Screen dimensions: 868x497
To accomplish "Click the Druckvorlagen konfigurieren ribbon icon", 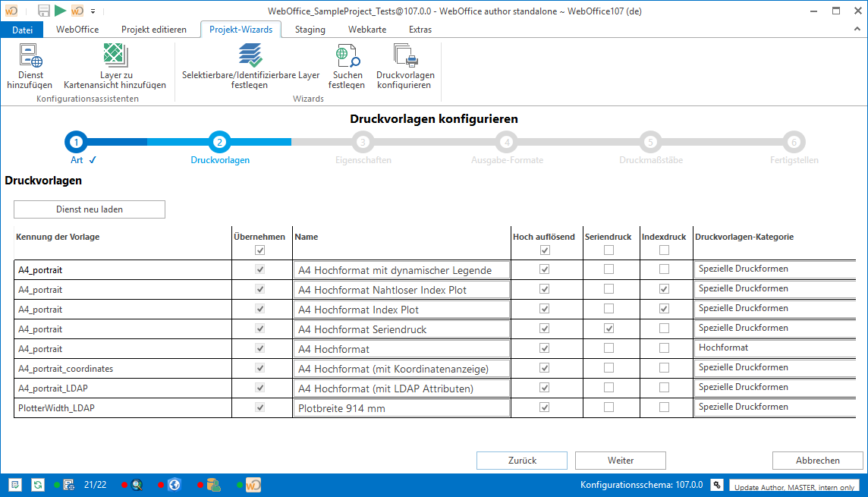I will [x=405, y=56].
